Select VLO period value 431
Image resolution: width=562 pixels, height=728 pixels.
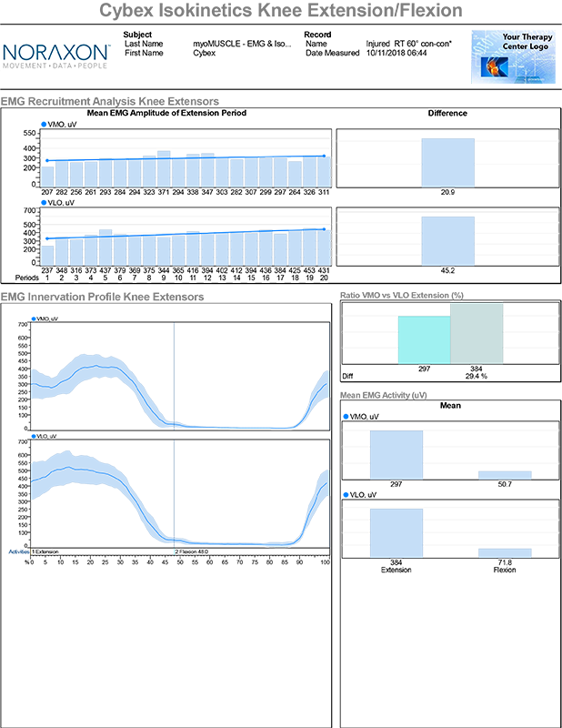pos(324,270)
